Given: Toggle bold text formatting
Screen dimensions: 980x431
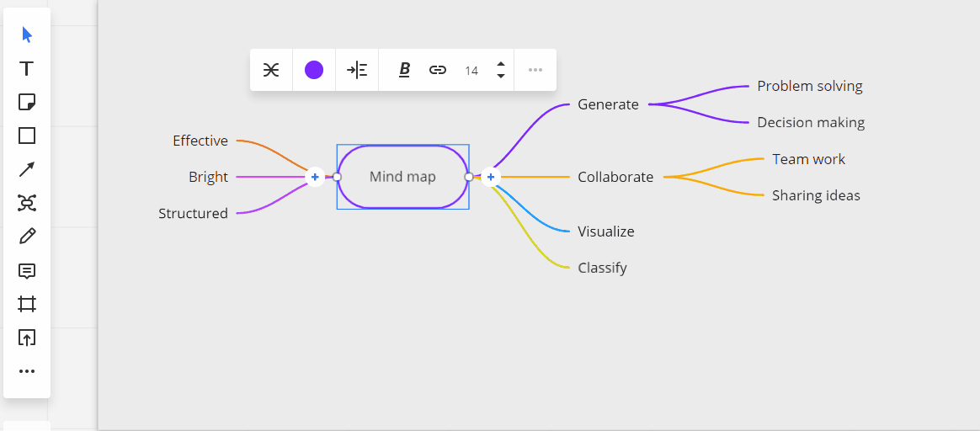Looking at the screenshot, I should click(x=404, y=70).
